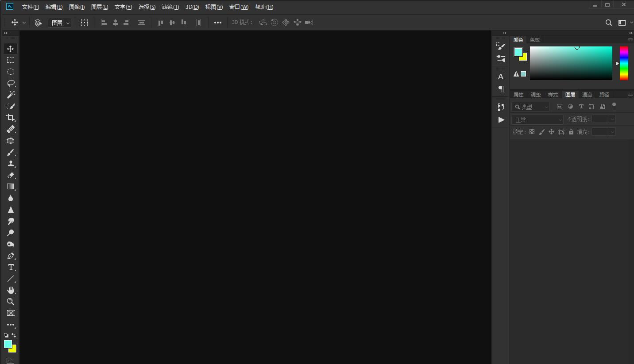Select the Zoom magnifier tool in the left toolbar
This screenshot has width=634, height=364.
pos(11,302)
